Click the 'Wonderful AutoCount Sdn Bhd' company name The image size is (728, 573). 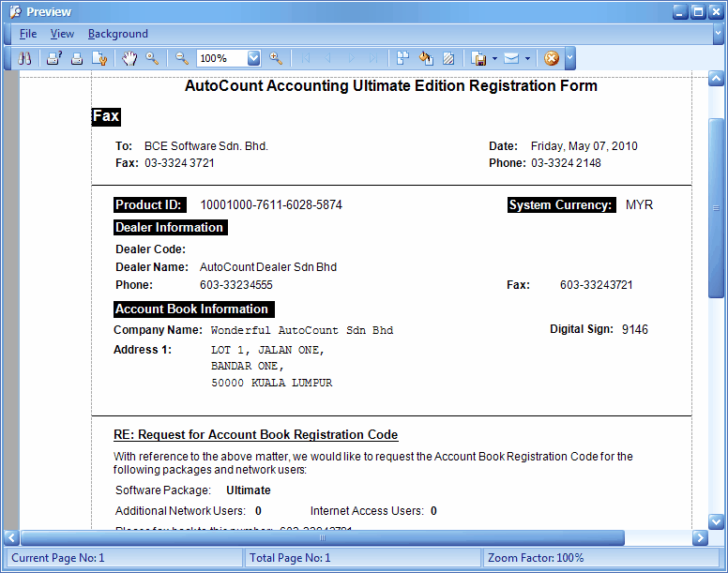click(x=302, y=330)
